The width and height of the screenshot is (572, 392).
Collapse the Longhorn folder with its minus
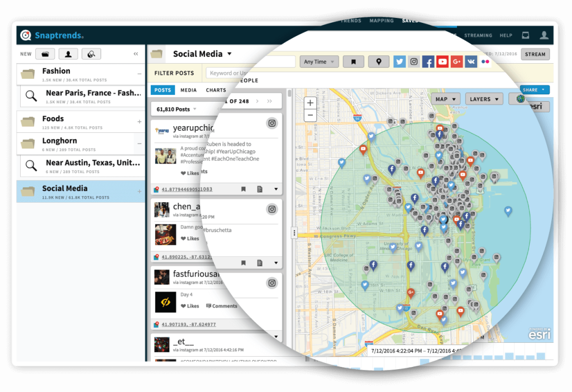(x=139, y=144)
